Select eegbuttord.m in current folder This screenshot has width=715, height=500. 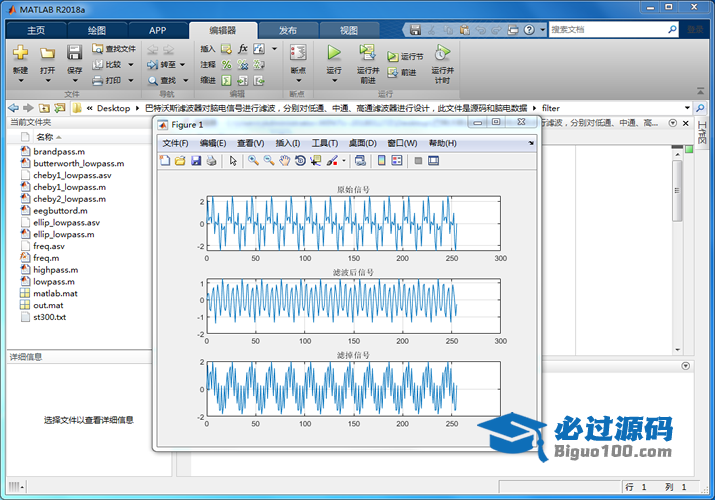point(60,211)
